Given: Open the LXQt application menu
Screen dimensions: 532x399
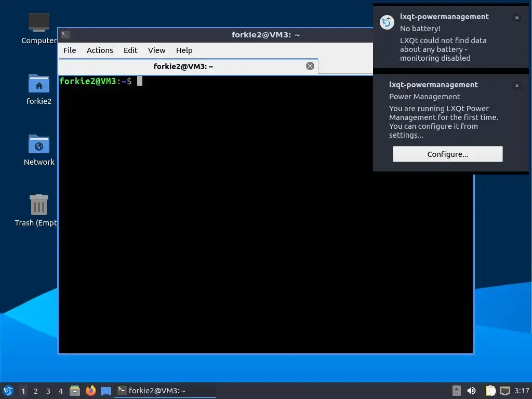Looking at the screenshot, I should [8, 391].
